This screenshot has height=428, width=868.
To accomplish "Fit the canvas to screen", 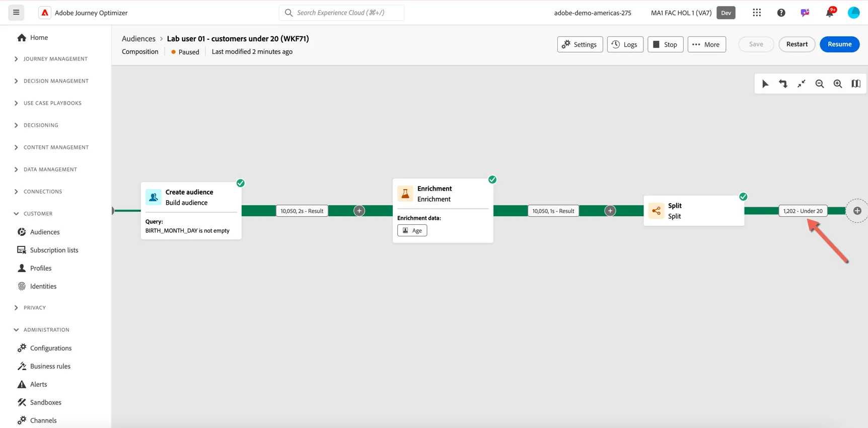I will (801, 84).
